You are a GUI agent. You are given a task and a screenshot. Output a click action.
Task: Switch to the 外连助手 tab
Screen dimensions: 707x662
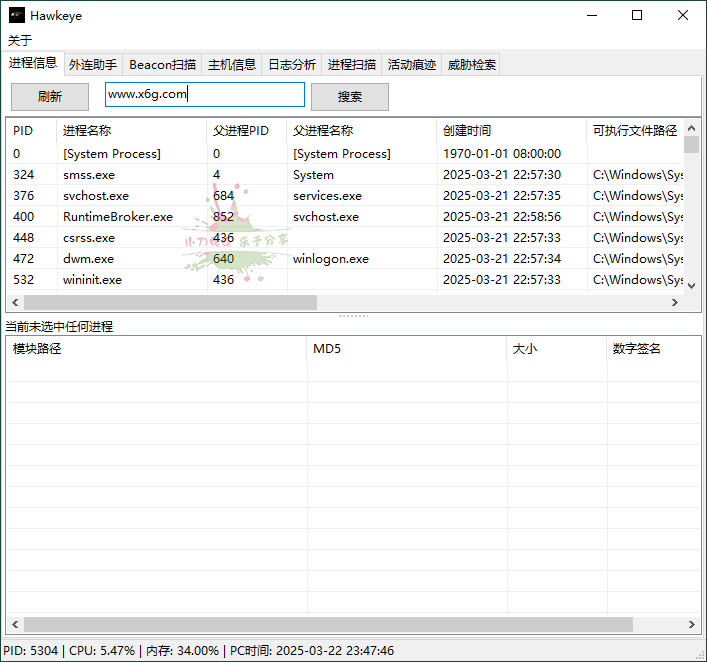pyautogui.click(x=93, y=64)
